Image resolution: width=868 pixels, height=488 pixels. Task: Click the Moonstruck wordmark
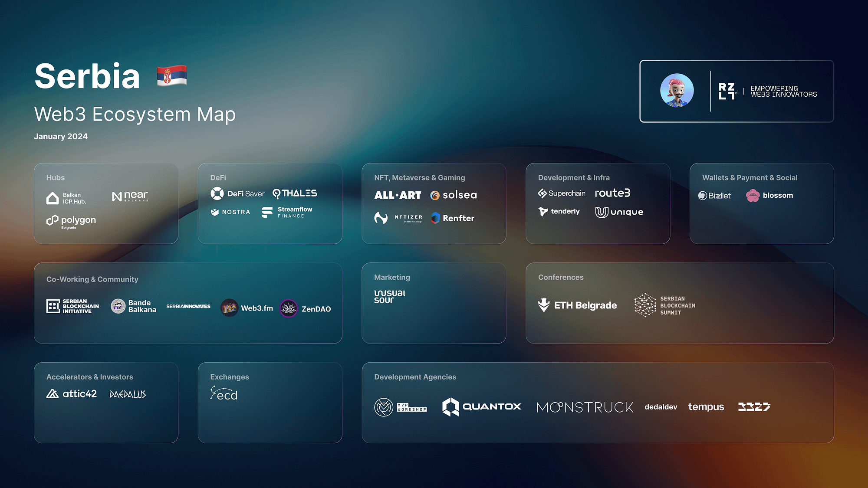(x=585, y=407)
